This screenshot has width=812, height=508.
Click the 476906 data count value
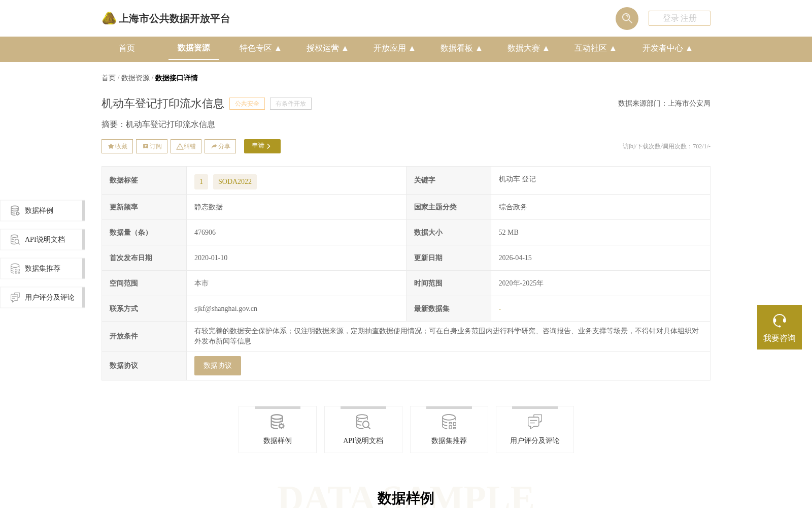tap(205, 233)
